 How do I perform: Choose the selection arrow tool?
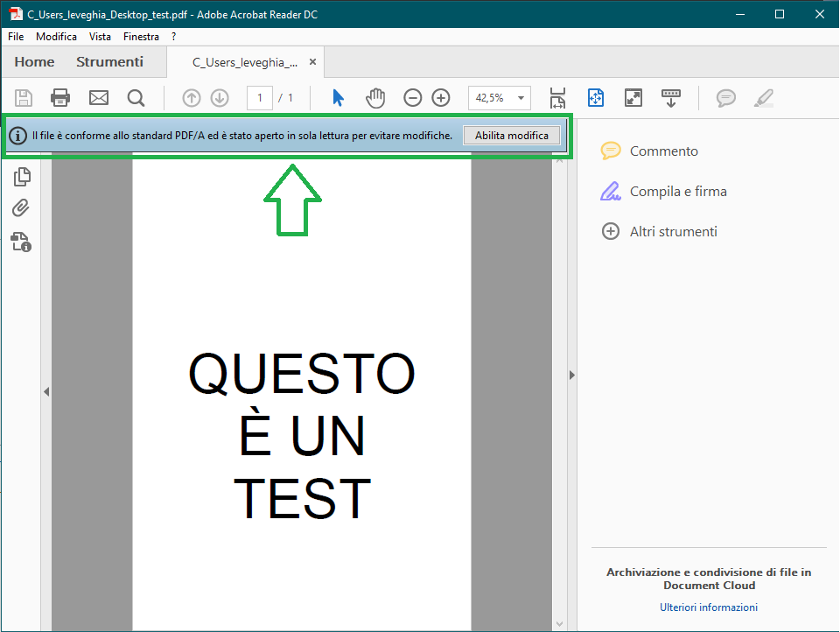338,98
